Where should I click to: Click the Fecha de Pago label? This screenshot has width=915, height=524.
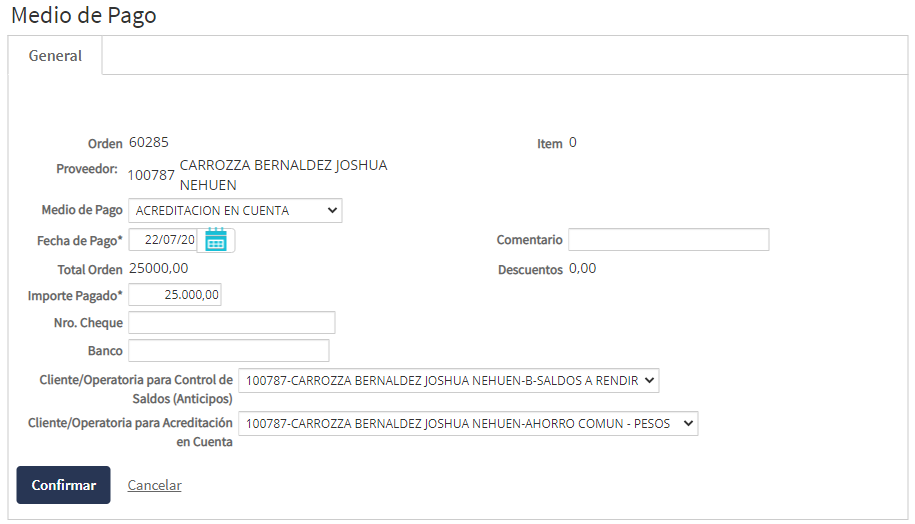coord(79,241)
